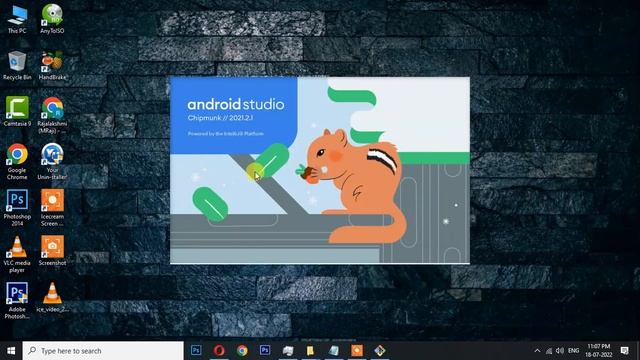The width and height of the screenshot is (640, 360).
Task: Open Chrome from the taskbar
Action: coord(242,350)
